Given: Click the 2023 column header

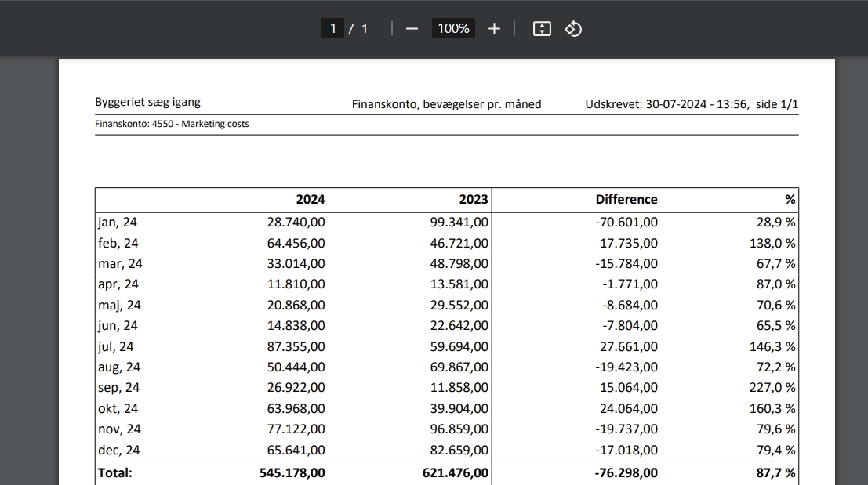Looking at the screenshot, I should pos(474,199).
